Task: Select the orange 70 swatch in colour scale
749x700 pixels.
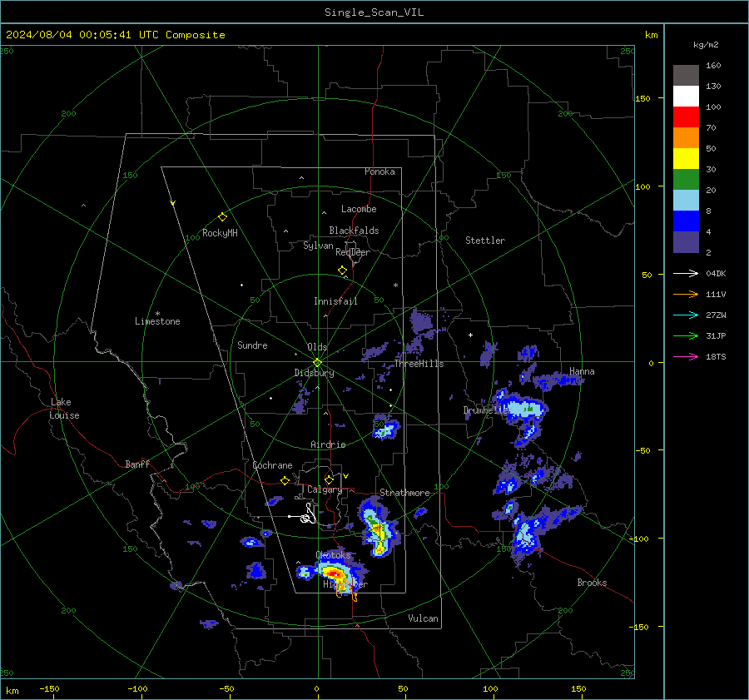Action: point(686,138)
